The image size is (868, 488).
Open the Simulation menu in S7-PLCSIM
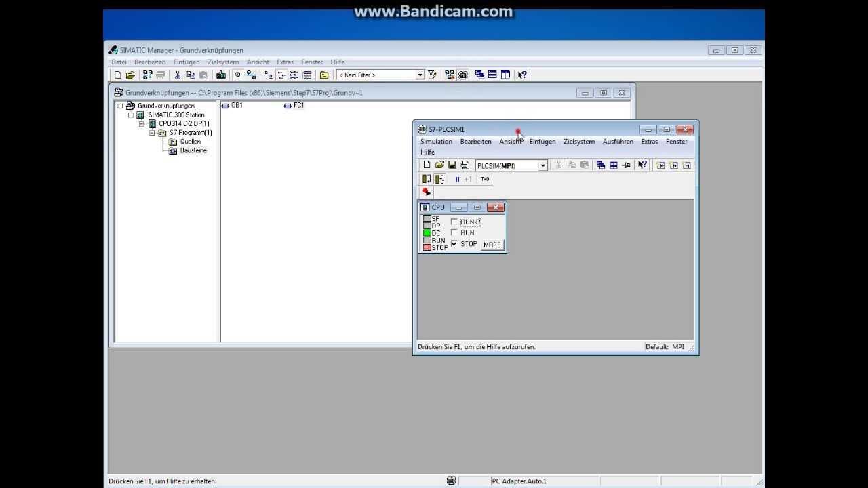point(436,142)
